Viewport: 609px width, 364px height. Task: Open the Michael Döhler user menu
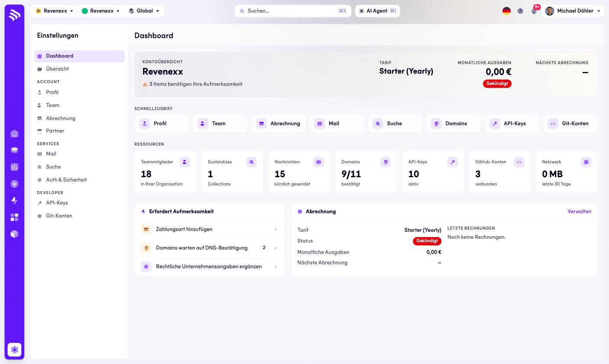click(573, 11)
